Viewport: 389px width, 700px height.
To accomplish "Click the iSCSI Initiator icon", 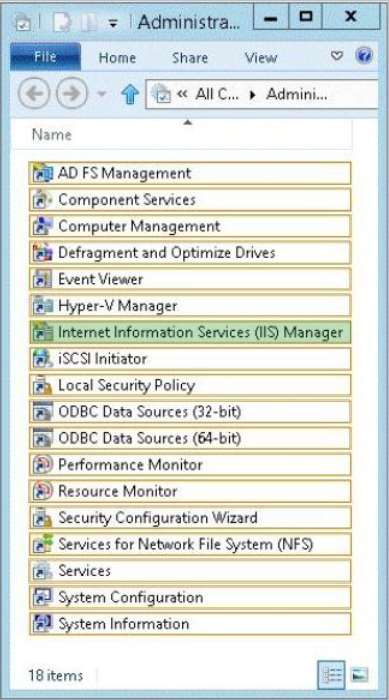I will point(43,358).
